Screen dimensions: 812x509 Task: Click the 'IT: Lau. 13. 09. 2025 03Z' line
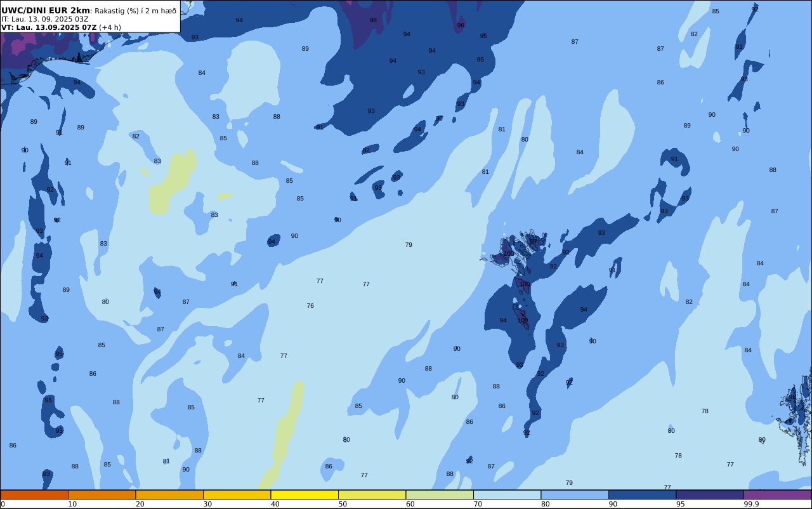click(45, 19)
